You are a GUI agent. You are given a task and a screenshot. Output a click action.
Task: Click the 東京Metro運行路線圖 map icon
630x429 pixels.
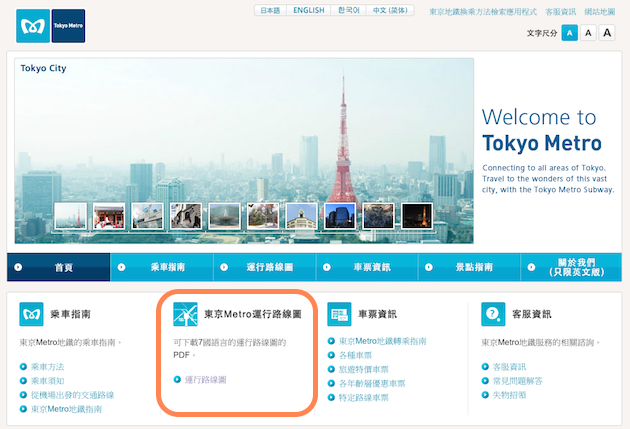pos(185,314)
